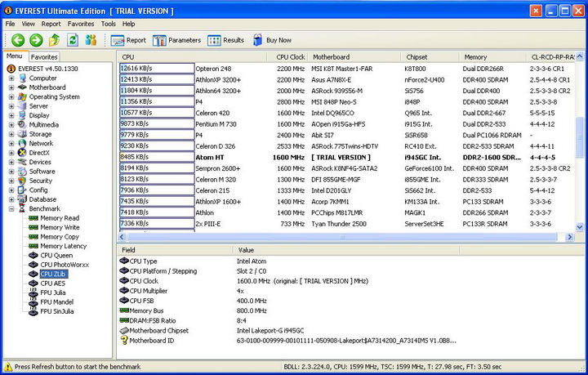Expand the Computer tree node
The width and height of the screenshot is (588, 375).
point(11,78)
